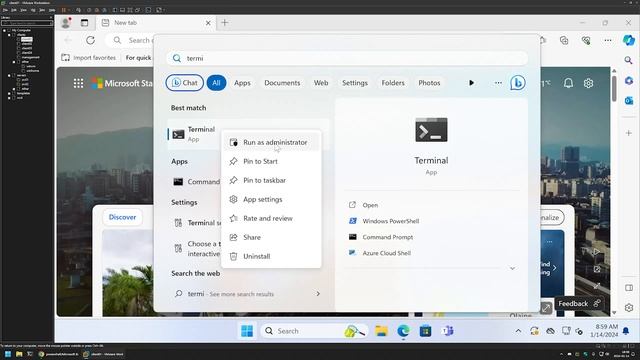Expand web result chevron for termi
The height and width of the screenshot is (360, 640).
click(318, 293)
